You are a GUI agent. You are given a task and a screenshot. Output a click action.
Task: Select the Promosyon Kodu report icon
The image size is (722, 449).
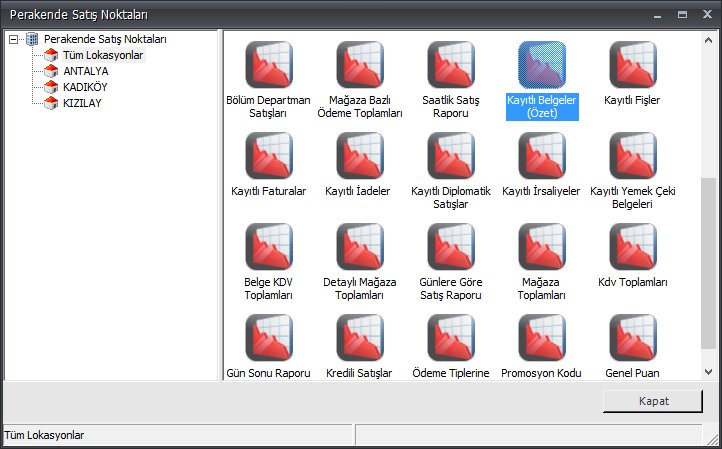point(542,338)
